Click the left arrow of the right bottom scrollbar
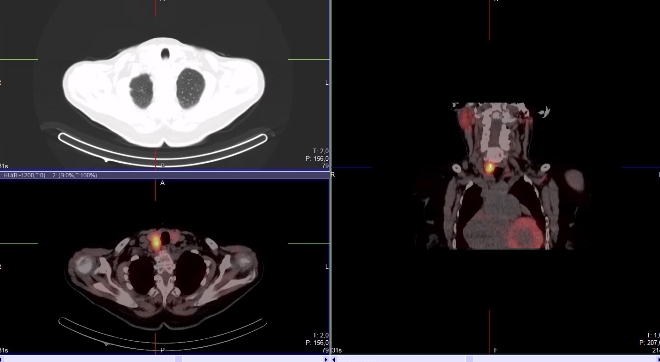The image size is (660, 362). (x=335, y=359)
